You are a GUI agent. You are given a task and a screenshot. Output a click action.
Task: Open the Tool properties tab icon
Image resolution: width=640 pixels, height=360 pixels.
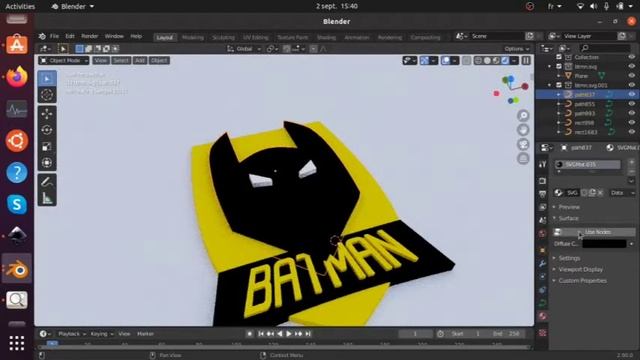pyautogui.click(x=542, y=164)
